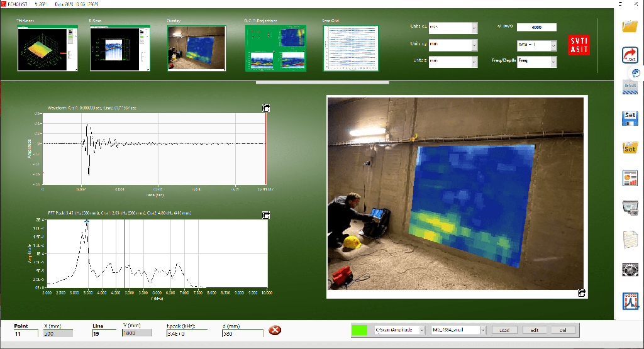
Task: Click the bright green color swatch
Action: [360, 330]
